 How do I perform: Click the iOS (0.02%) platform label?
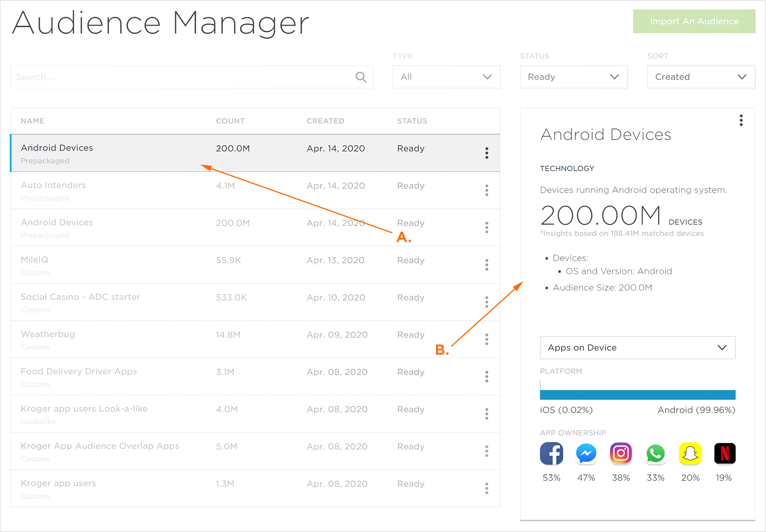[x=566, y=410]
